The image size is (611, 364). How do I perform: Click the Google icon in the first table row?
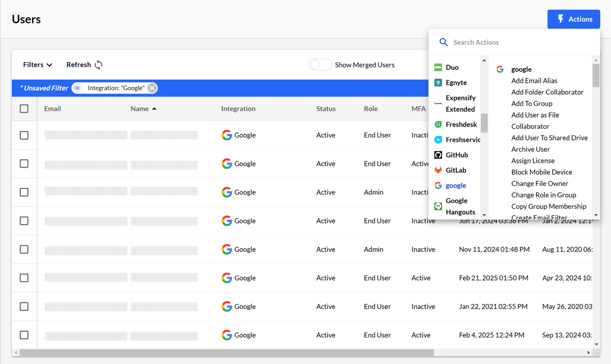click(227, 135)
